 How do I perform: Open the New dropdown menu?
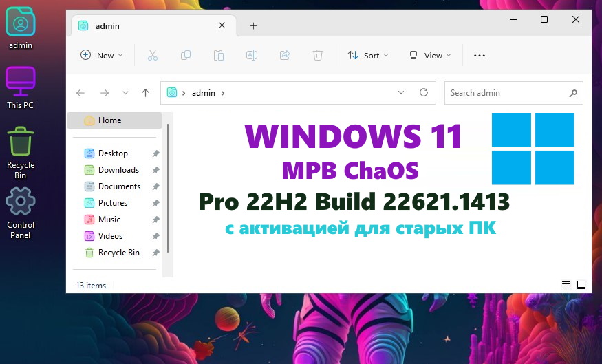(101, 56)
